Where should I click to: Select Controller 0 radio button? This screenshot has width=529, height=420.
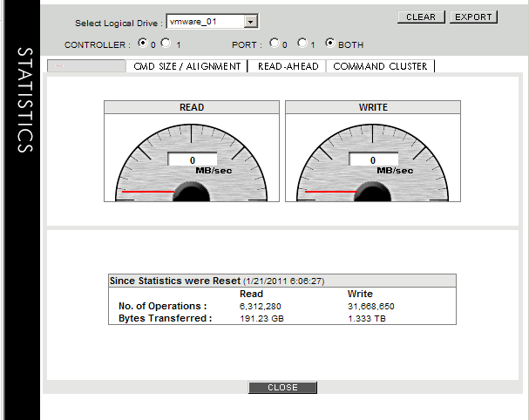tap(143, 44)
